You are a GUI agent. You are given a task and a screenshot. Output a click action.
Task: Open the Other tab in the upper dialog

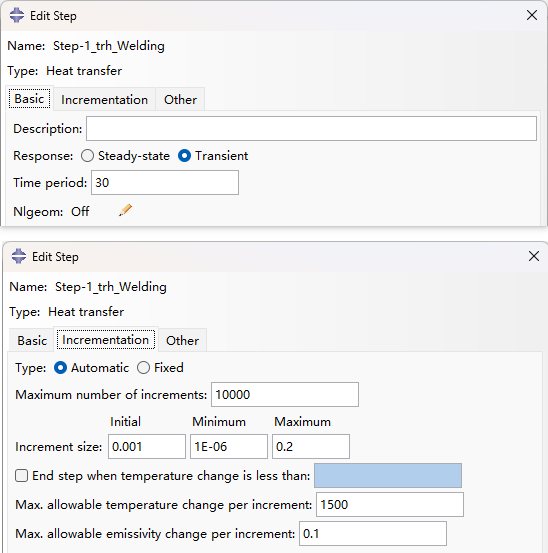tap(180, 99)
